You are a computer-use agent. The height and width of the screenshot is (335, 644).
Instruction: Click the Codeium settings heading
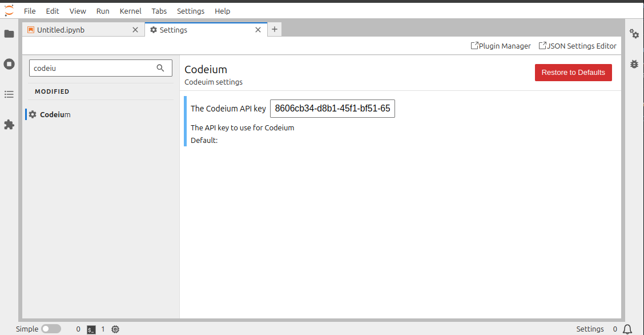click(206, 69)
